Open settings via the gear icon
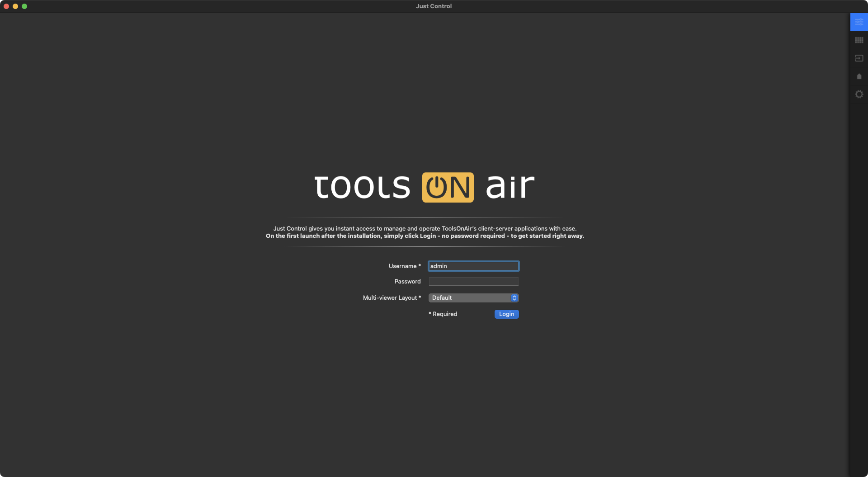Viewport: 868px width, 477px height. click(x=859, y=94)
